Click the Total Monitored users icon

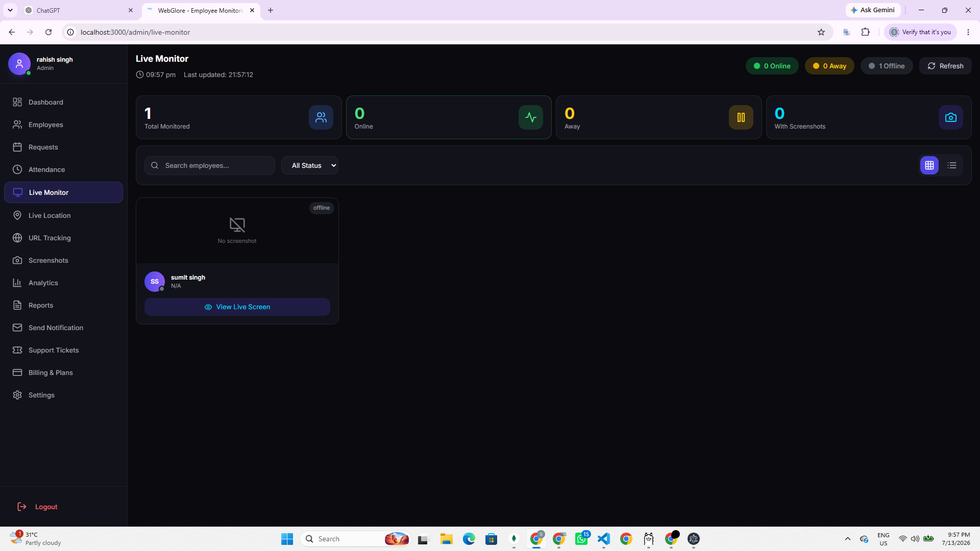click(321, 117)
